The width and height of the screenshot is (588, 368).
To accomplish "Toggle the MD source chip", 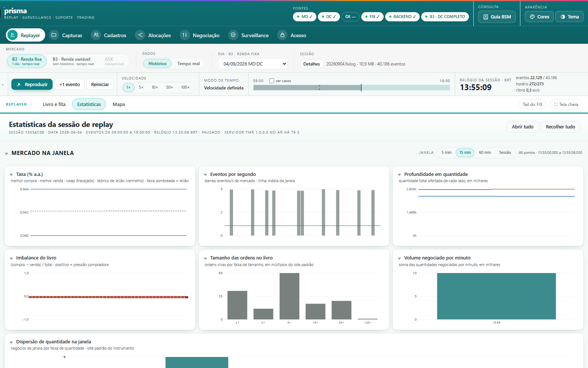I will pyautogui.click(x=305, y=17).
